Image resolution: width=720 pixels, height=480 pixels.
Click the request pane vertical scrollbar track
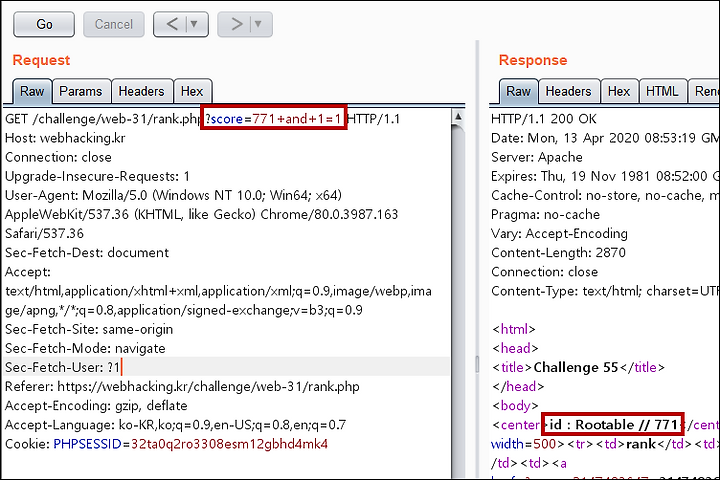coord(458,303)
